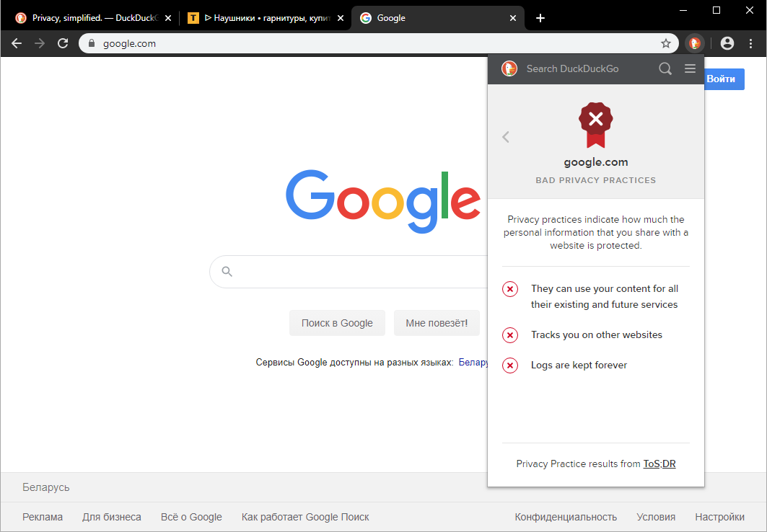This screenshot has height=532, width=767.
Task: Select the Google tab
Action: (x=437, y=18)
